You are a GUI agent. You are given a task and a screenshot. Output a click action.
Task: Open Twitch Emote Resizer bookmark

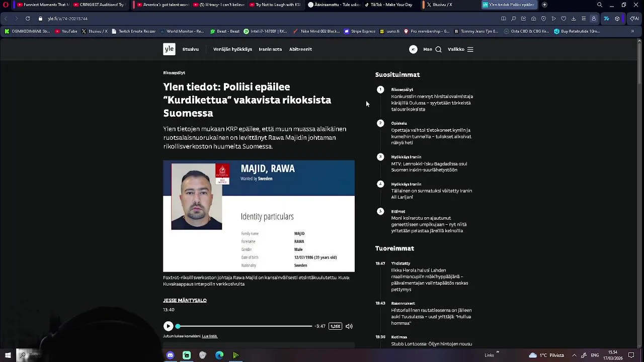pos(134,31)
